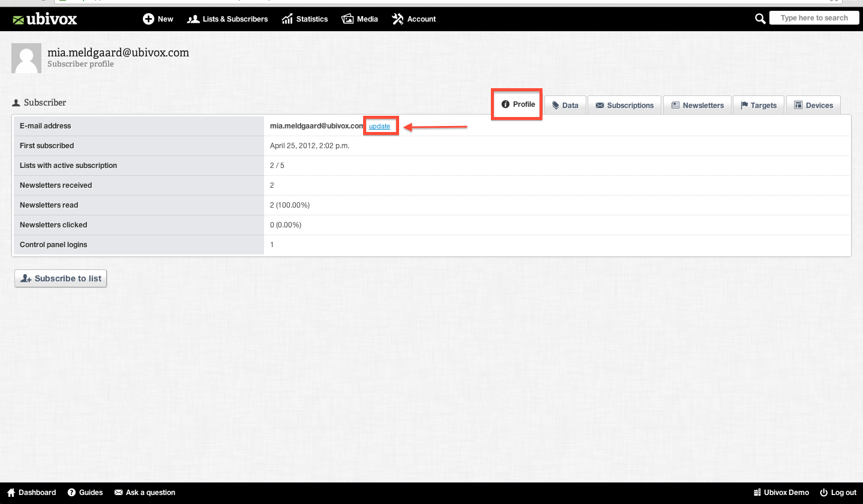Click the e-mail value mia.meldgaard@ubivox.com in table
This screenshot has width=863, height=504.
coord(317,126)
